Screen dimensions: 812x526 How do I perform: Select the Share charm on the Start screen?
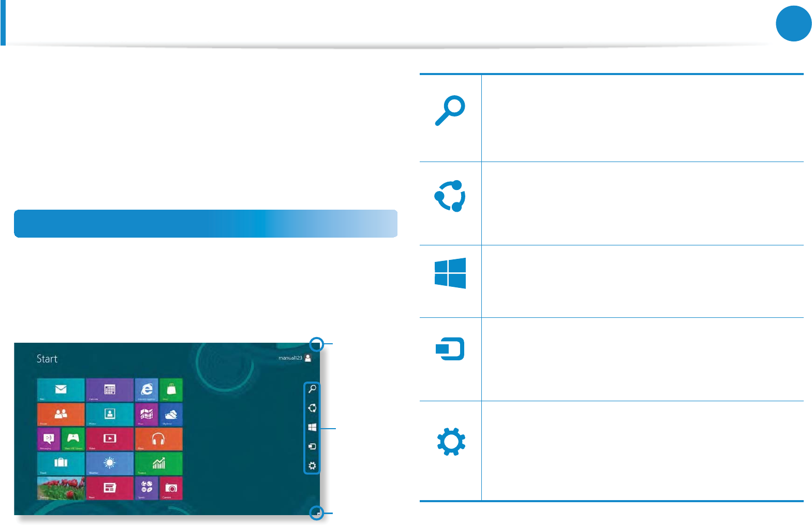pos(312,408)
